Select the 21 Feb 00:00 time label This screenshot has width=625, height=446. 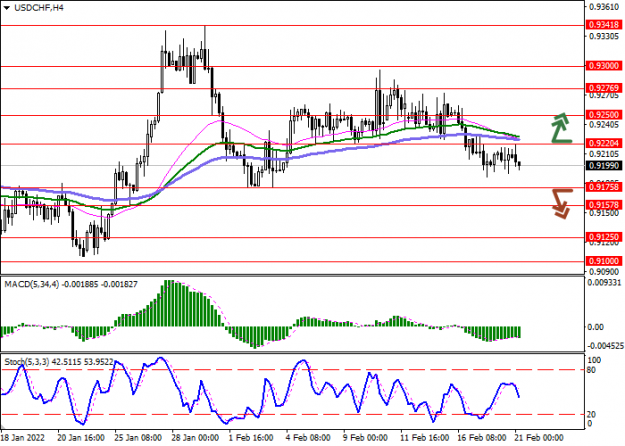pos(539,438)
